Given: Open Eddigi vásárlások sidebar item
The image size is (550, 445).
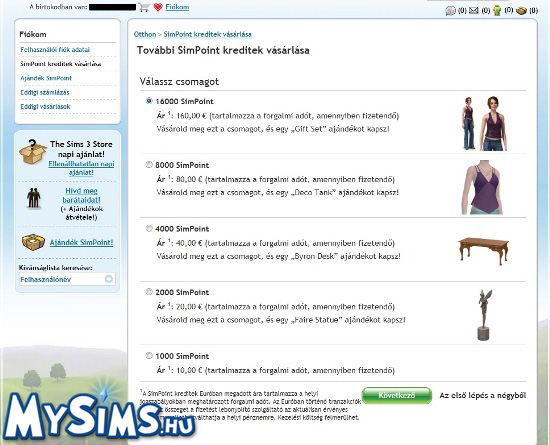Looking at the screenshot, I should point(45,107).
